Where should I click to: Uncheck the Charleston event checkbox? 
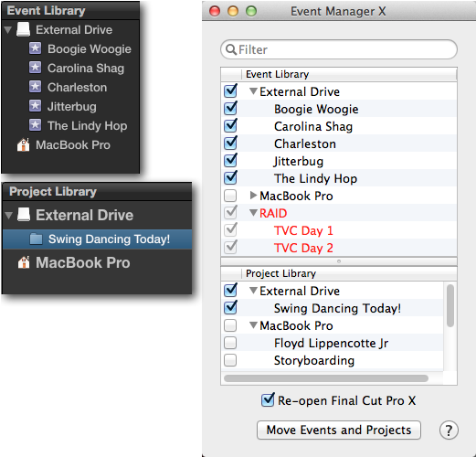coord(230,143)
